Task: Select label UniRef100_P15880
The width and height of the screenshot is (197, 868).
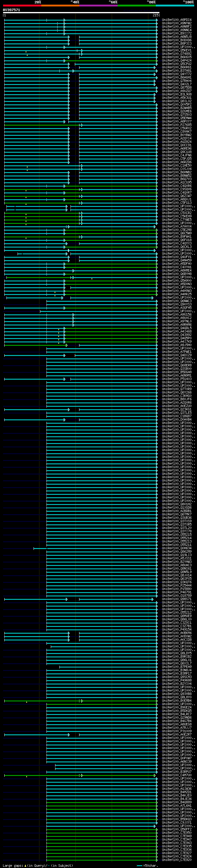Action: [x=176, y=589]
